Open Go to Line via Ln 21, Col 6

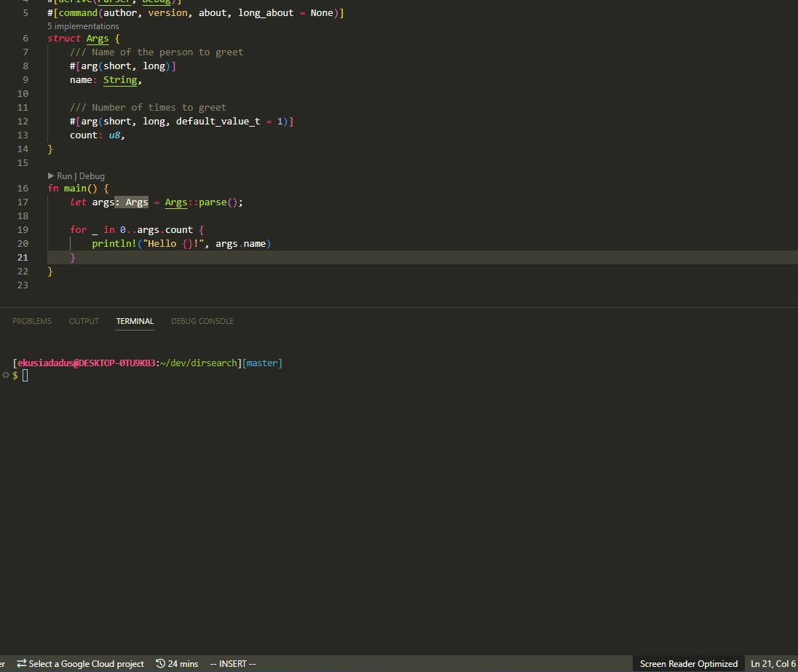tap(772, 663)
